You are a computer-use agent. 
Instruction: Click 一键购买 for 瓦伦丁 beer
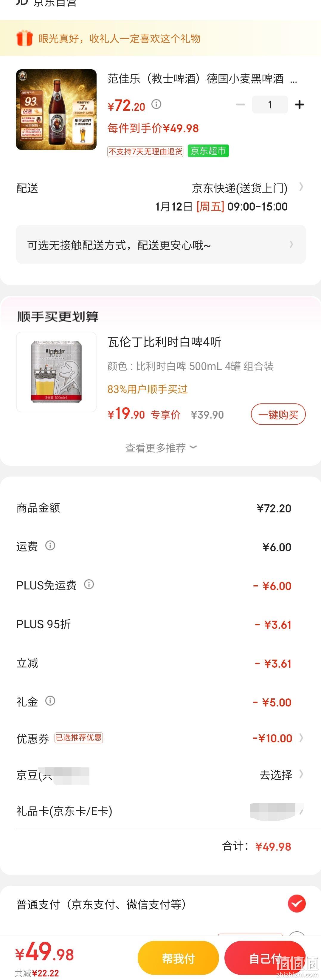point(278,414)
